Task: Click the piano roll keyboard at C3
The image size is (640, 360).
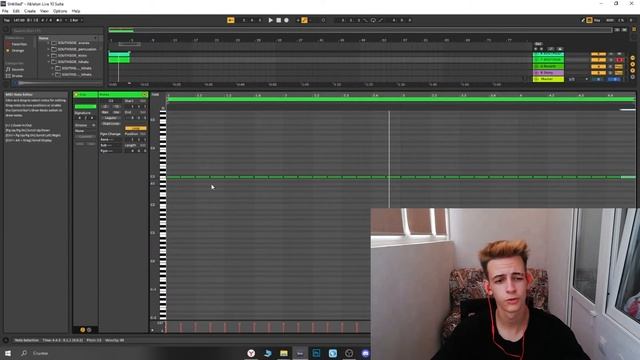Action: click(162, 177)
